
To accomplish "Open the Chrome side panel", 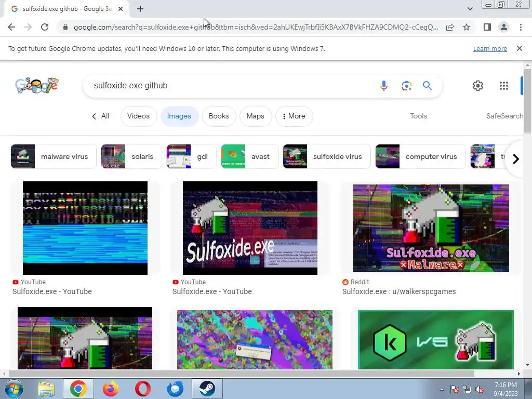I will click(487, 27).
